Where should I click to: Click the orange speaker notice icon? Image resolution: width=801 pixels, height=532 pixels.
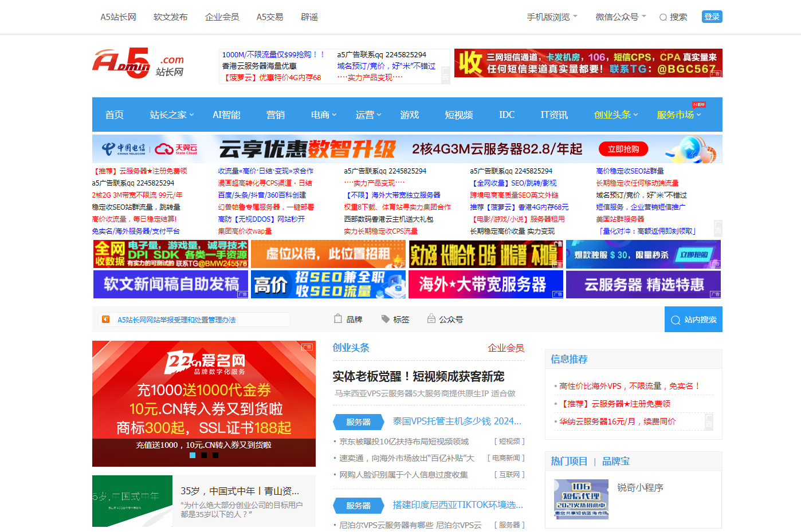(105, 319)
